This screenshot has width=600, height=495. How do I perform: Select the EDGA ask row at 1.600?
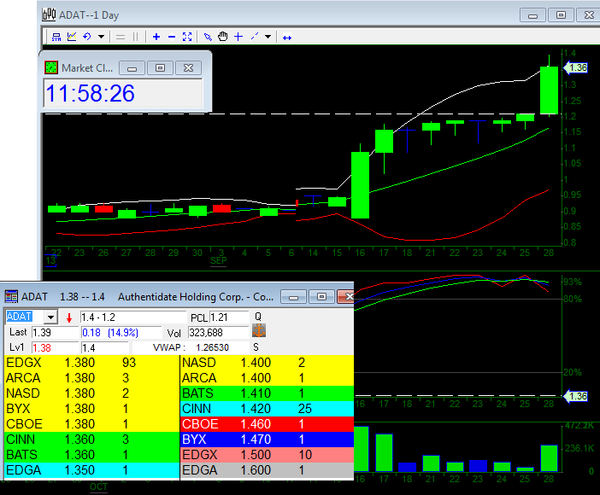coord(267,470)
